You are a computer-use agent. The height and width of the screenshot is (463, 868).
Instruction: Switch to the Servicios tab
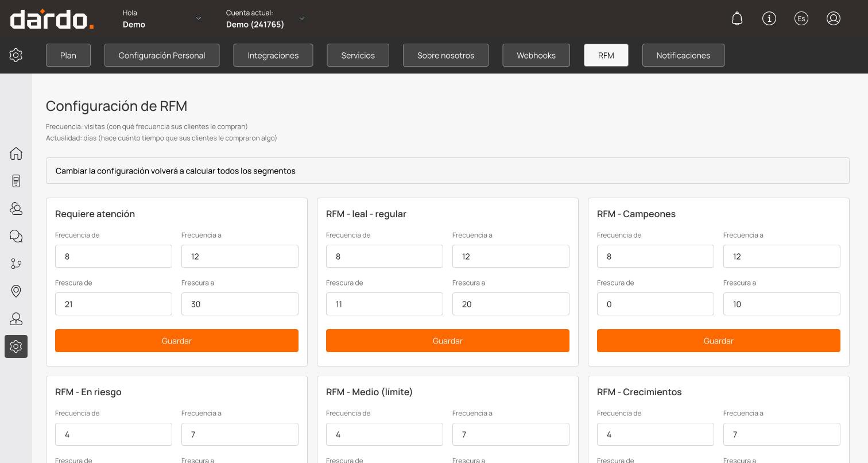(x=358, y=55)
